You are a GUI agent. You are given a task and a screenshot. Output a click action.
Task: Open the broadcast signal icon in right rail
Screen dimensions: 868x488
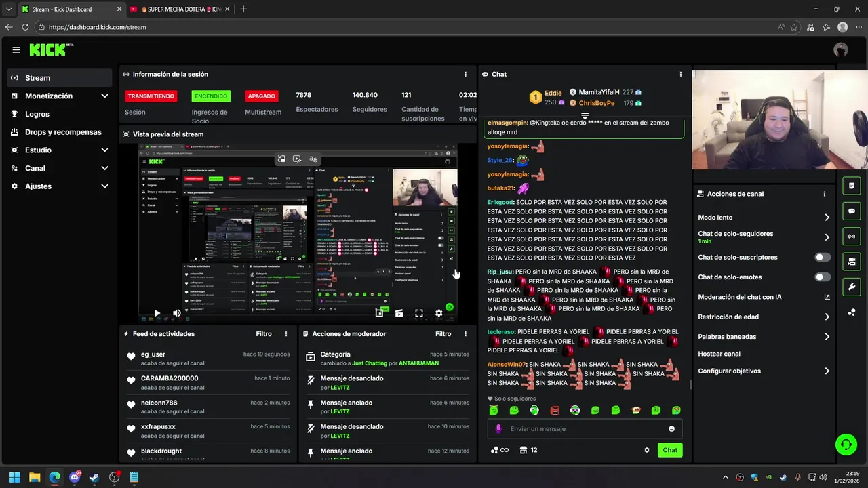(x=852, y=236)
